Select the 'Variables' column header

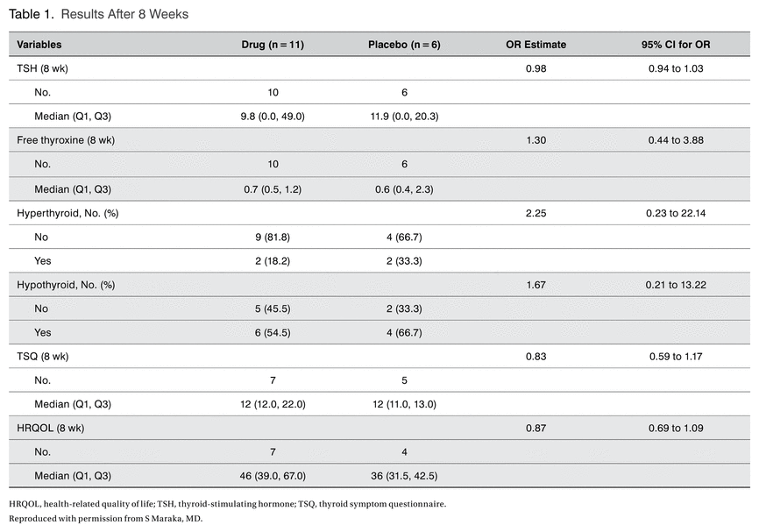[39, 45]
